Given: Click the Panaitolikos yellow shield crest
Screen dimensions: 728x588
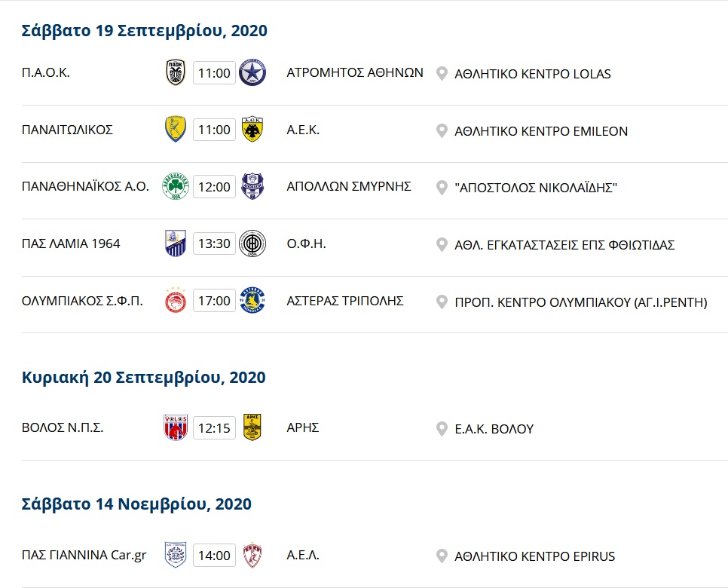Looking at the screenshot, I should pos(176,129).
